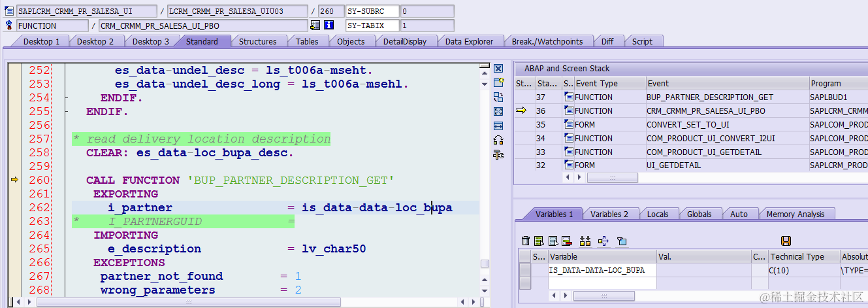Viewport: 868px width, 308px height.
Task: Select the IS_DATA-DATA-LOC_BUPA variable cell
Action: (602, 269)
